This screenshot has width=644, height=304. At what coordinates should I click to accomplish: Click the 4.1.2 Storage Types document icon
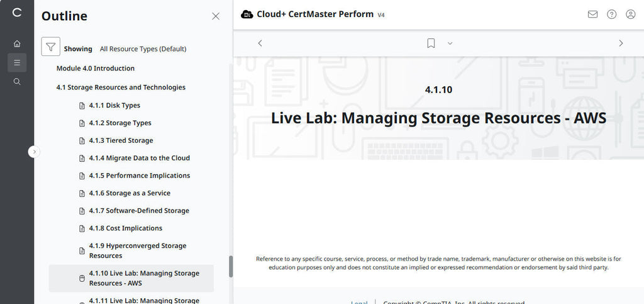point(81,123)
